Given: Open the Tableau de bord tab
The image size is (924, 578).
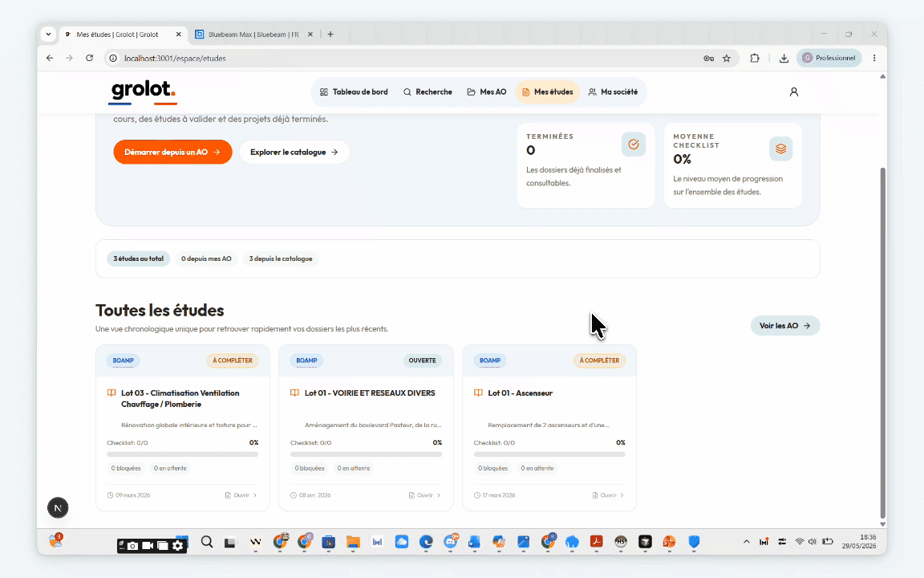Looking at the screenshot, I should [354, 92].
